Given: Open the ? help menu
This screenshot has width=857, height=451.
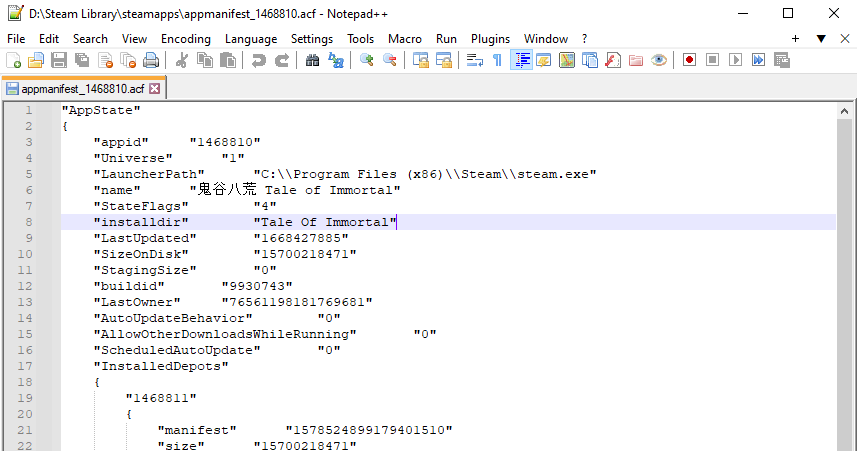Looking at the screenshot, I should [584, 39].
